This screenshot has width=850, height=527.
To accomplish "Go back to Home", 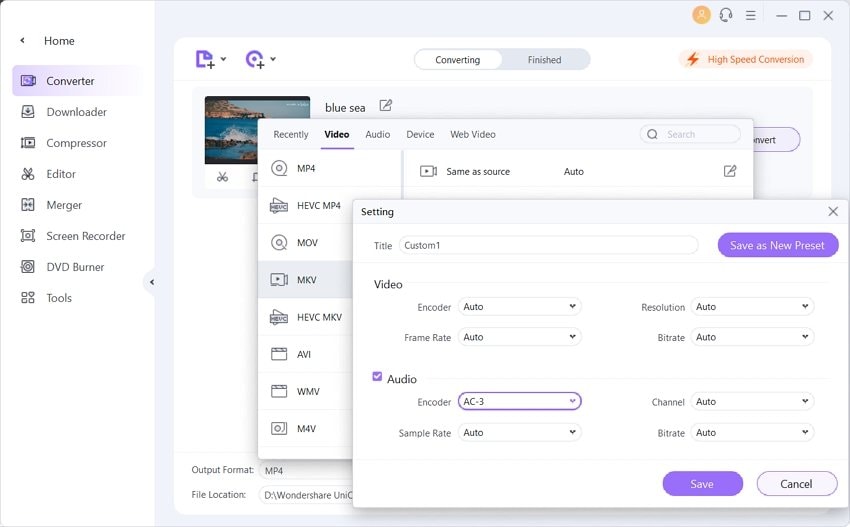I will point(59,41).
